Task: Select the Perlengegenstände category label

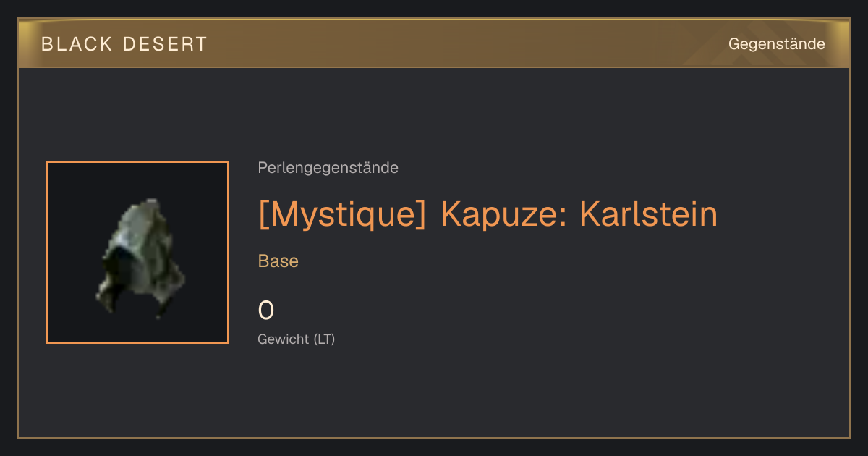Action: (x=328, y=168)
